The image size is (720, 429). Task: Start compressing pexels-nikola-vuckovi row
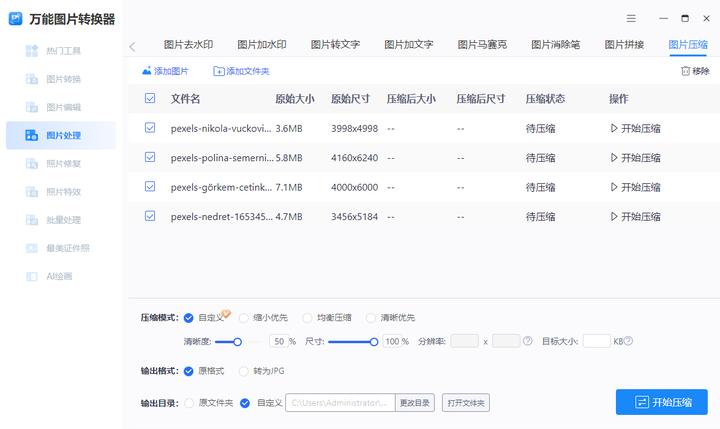636,128
